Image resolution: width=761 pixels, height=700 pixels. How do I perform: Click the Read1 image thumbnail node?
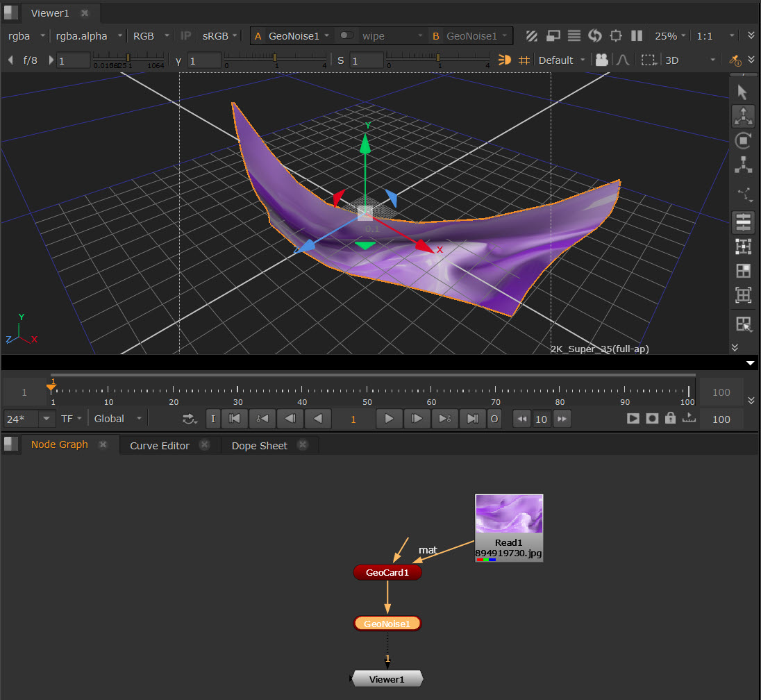pyautogui.click(x=509, y=517)
